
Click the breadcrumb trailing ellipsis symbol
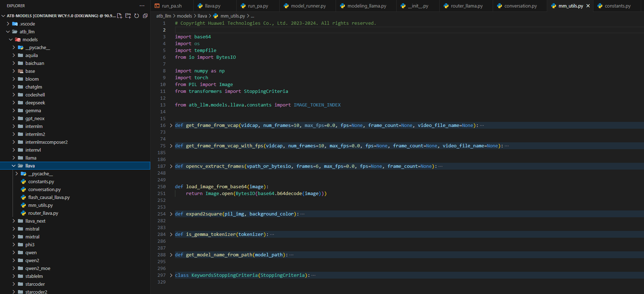(252, 16)
